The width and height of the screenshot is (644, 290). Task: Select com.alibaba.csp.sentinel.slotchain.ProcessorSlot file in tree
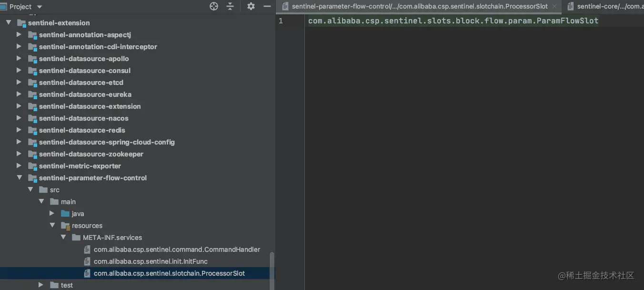(170, 273)
